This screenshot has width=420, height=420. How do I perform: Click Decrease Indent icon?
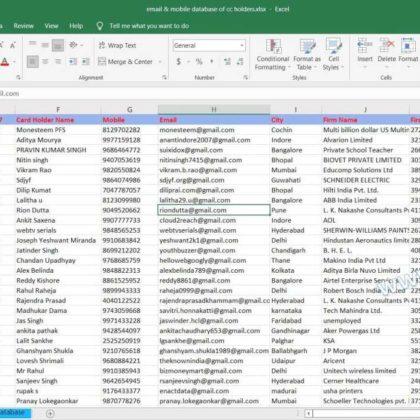72,62
